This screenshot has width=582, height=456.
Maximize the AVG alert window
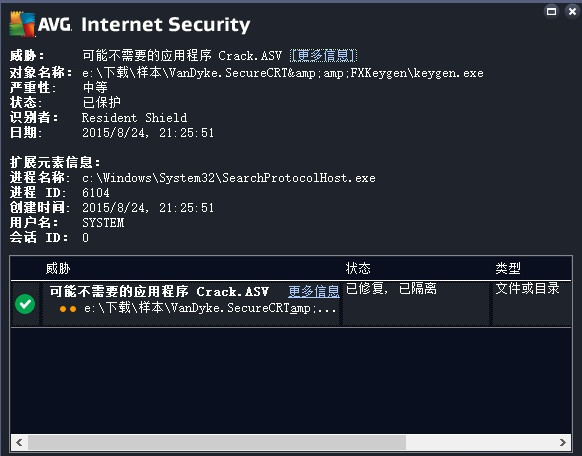click(552, 12)
